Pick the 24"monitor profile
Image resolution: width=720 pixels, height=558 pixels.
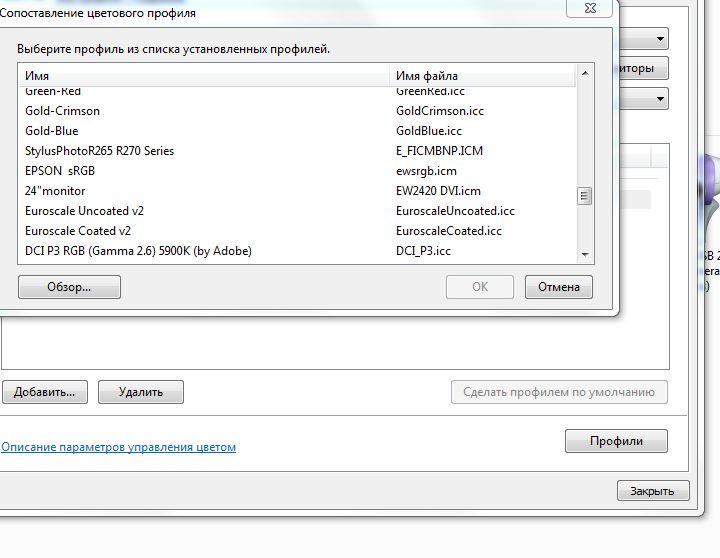point(296,191)
